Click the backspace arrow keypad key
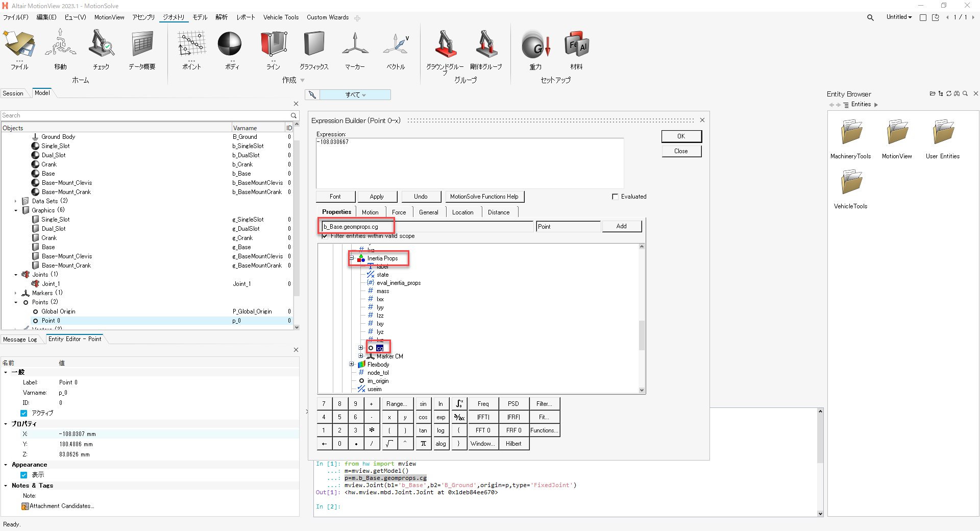The height and width of the screenshot is (531, 980). (324, 444)
